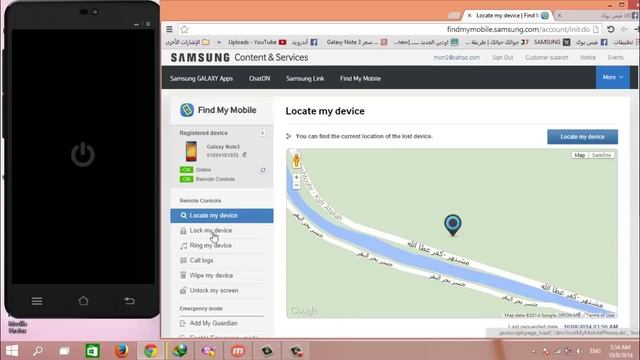Image resolution: width=640 pixels, height=360 pixels.
Task: Click the icon beside Add My Guardian
Action: 183,323
